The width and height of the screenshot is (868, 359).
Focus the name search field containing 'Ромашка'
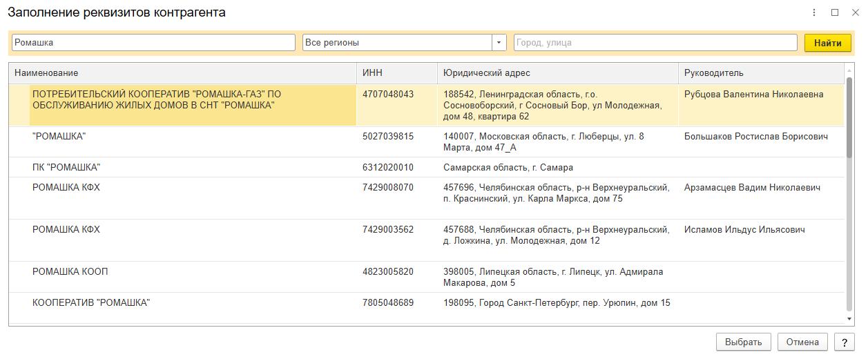click(153, 43)
